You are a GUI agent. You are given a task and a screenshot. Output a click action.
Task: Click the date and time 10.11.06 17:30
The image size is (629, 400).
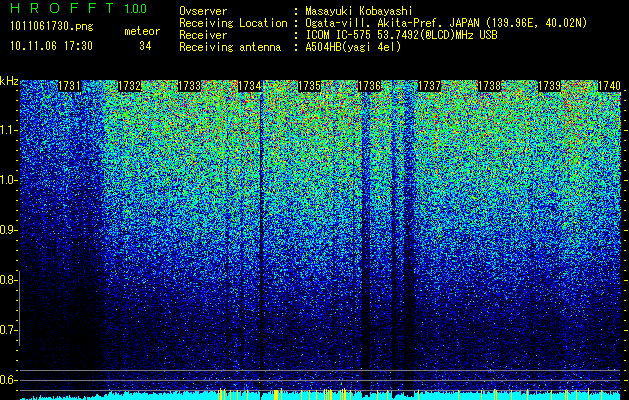click(x=52, y=46)
